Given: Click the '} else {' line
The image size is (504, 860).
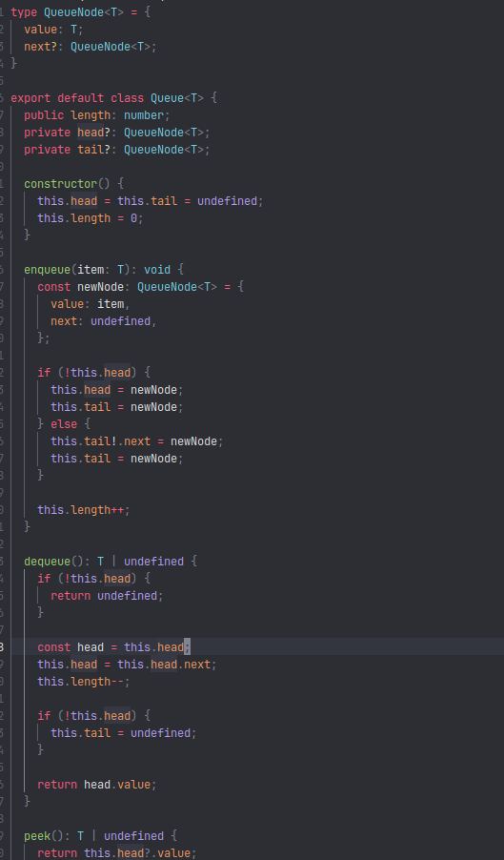Looking at the screenshot, I should pyautogui.click(x=64, y=424).
